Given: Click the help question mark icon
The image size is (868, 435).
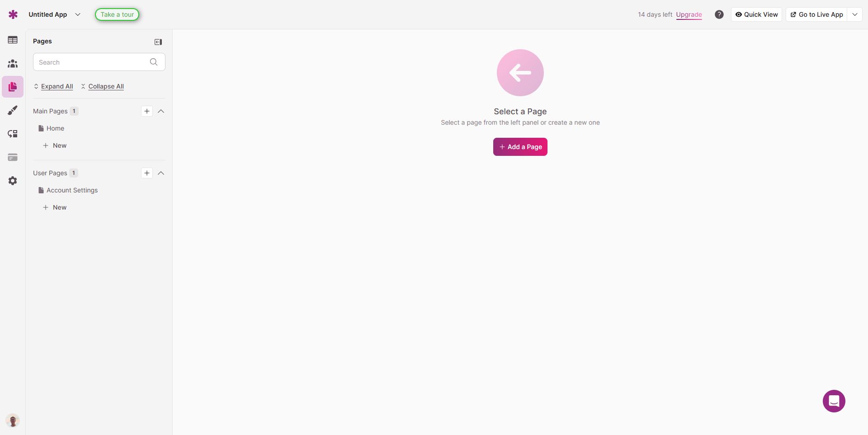Looking at the screenshot, I should coord(719,14).
